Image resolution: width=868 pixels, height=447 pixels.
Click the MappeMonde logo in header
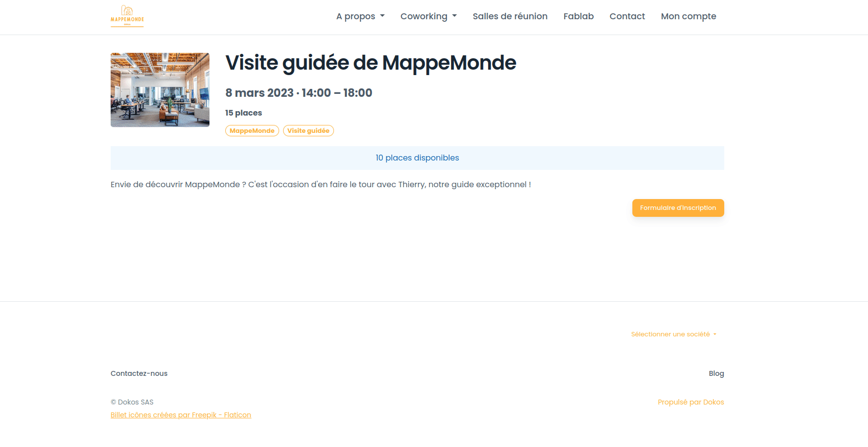pos(127,16)
